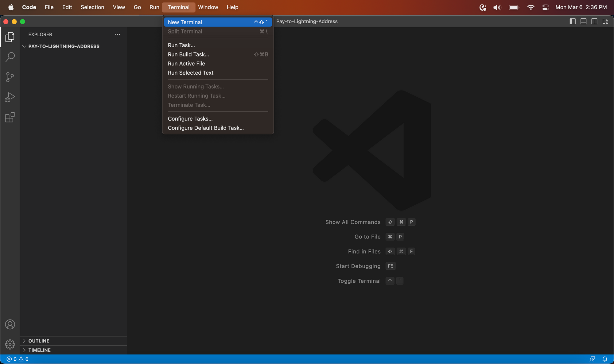Open the notifications bell in status bar
This screenshot has width=614, height=364.
click(605, 359)
